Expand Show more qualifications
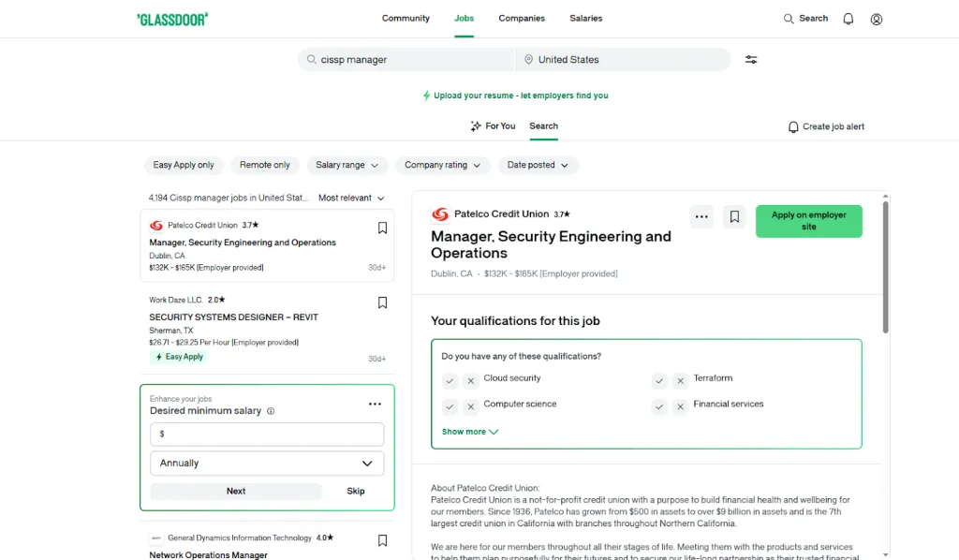959x560 pixels. (470, 432)
